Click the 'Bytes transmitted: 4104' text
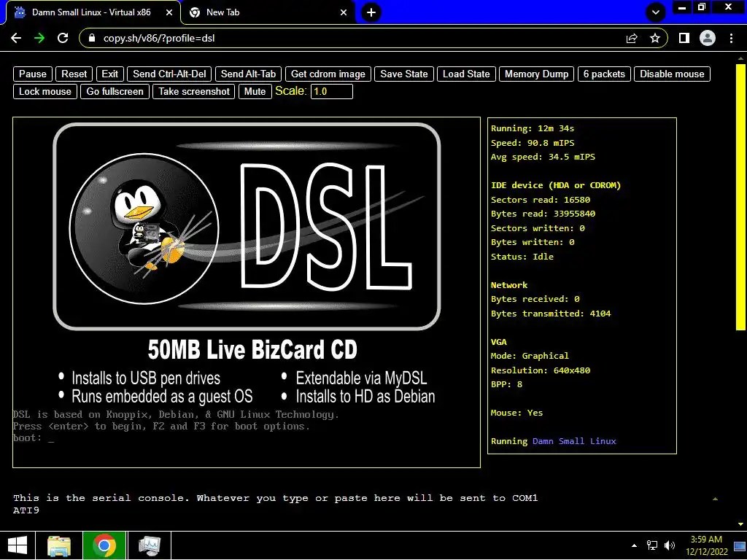This screenshot has width=747, height=560. click(x=551, y=314)
